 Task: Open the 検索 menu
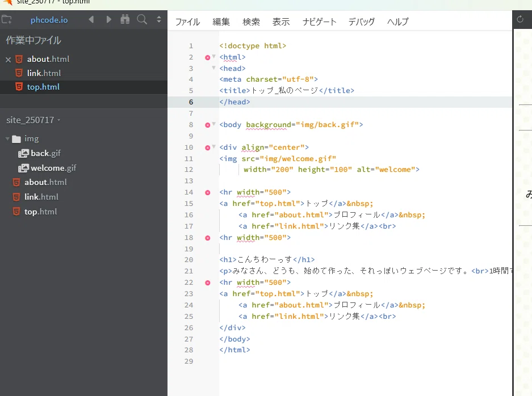coord(251,22)
